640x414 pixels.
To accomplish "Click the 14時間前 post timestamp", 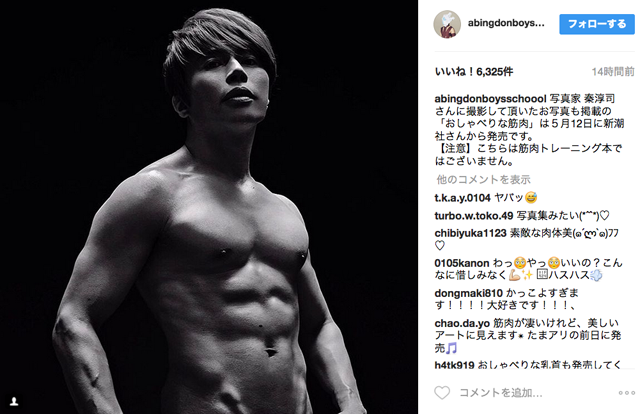I will tap(613, 72).
